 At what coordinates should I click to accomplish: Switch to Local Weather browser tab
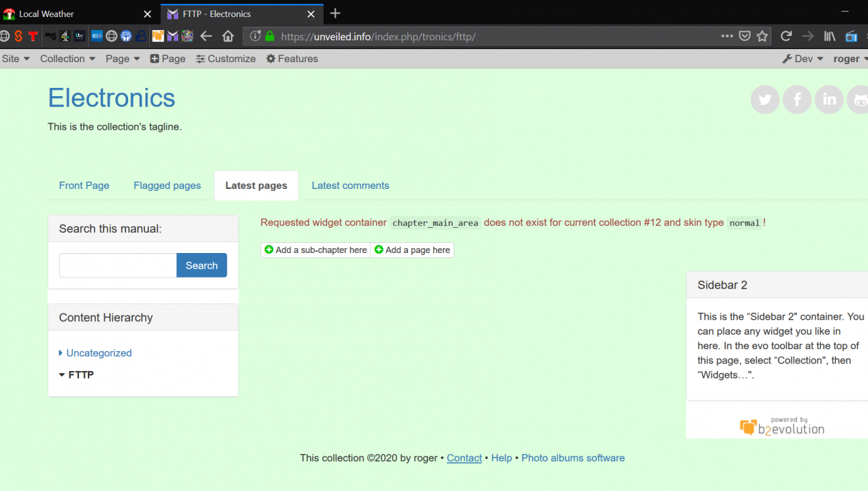[80, 14]
